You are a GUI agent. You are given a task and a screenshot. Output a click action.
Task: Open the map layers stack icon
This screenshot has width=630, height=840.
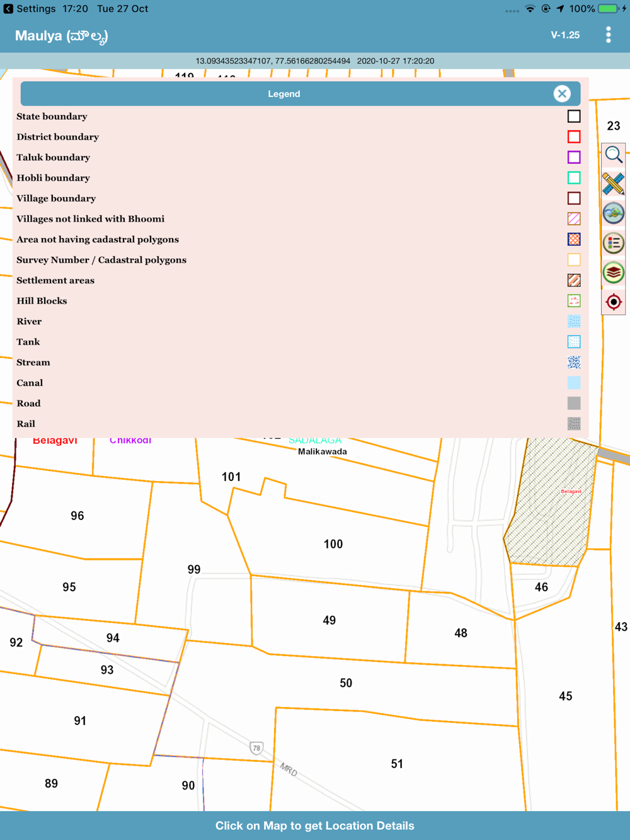(614, 273)
